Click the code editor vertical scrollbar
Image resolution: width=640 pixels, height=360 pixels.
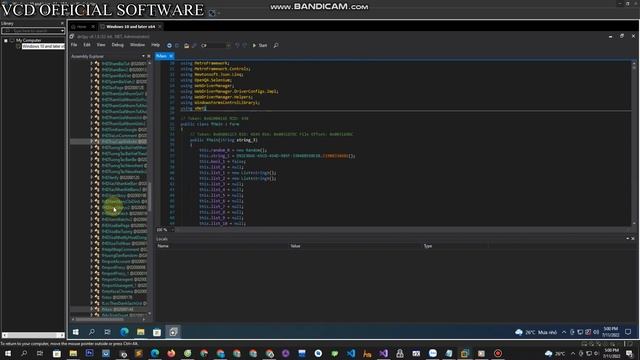[634, 143]
